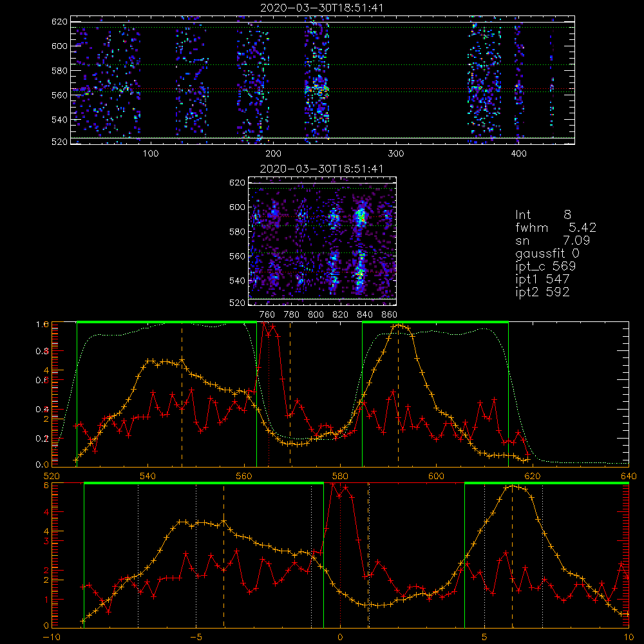Click bottom axis label 10
Screen dimensions: 644x644
pyautogui.click(x=629, y=638)
